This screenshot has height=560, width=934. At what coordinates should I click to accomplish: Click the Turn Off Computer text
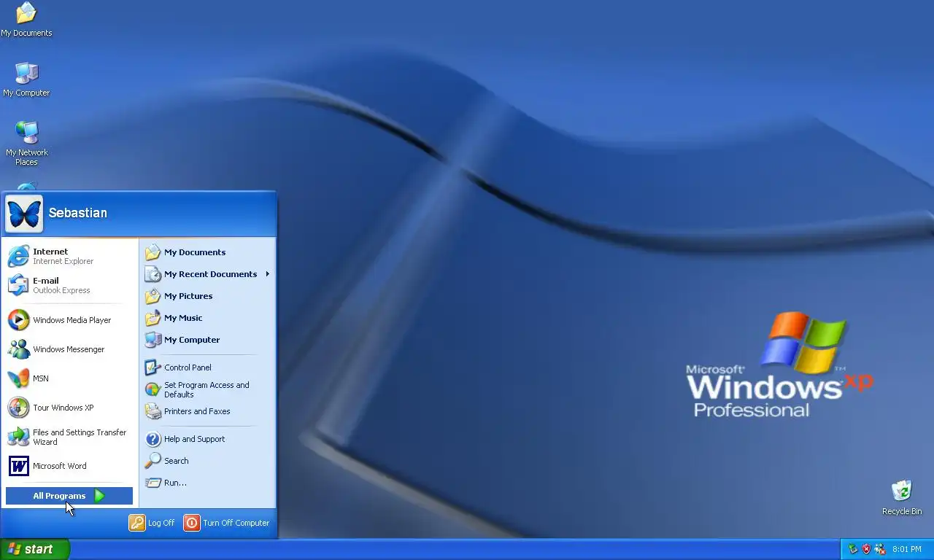pyautogui.click(x=236, y=523)
